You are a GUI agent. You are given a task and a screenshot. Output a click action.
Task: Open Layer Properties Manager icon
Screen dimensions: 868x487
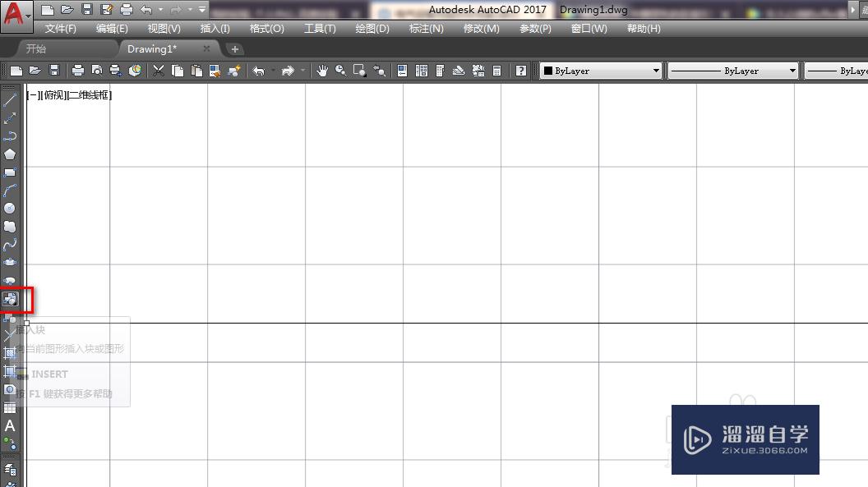point(401,70)
